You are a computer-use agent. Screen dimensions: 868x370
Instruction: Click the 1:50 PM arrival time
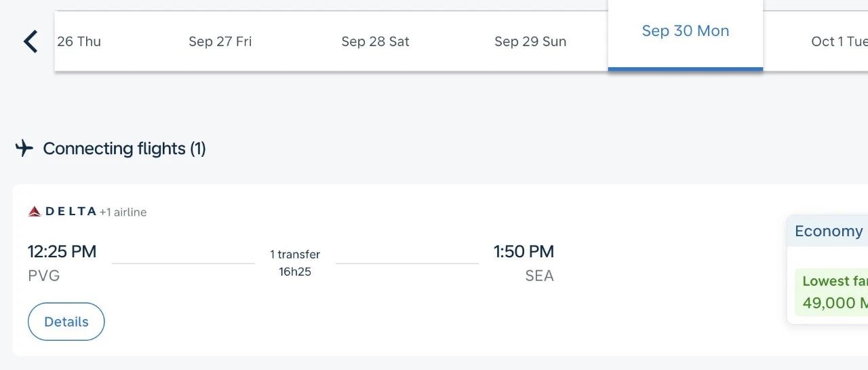coord(524,251)
